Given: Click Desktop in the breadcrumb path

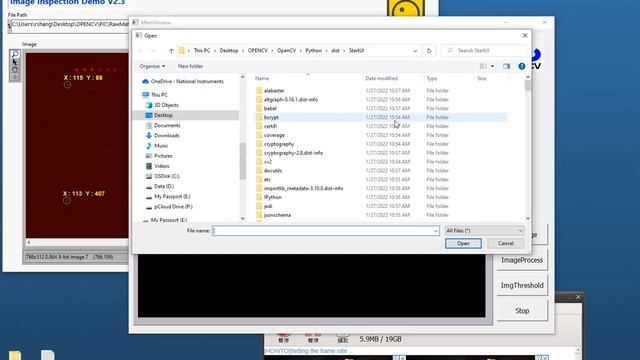Looking at the screenshot, I should pyautogui.click(x=229, y=51).
